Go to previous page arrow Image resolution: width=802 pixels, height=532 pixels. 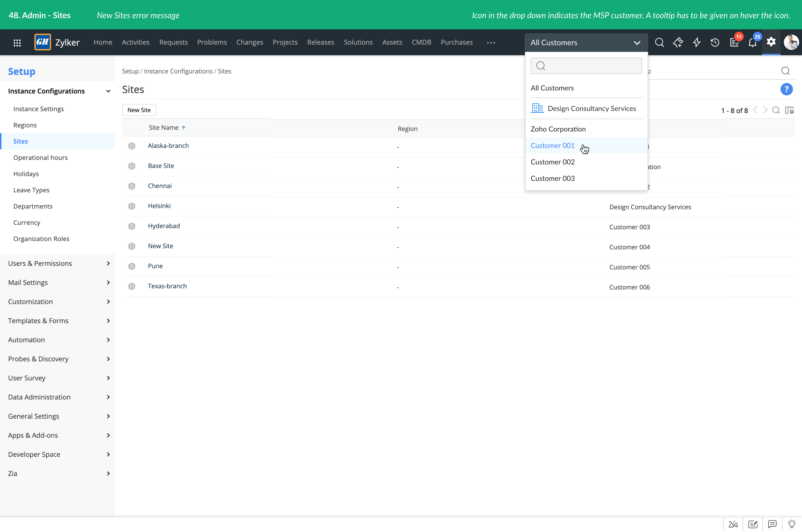pyautogui.click(x=755, y=110)
